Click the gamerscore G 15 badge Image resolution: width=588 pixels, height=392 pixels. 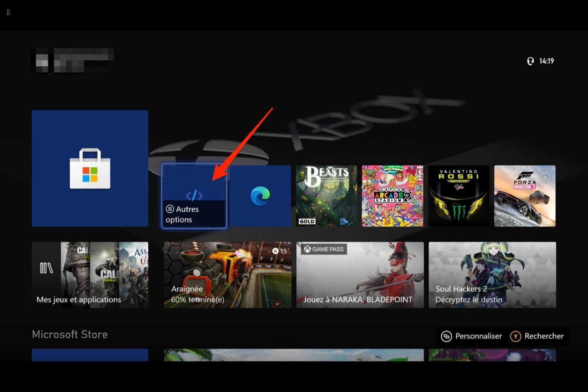(280, 251)
